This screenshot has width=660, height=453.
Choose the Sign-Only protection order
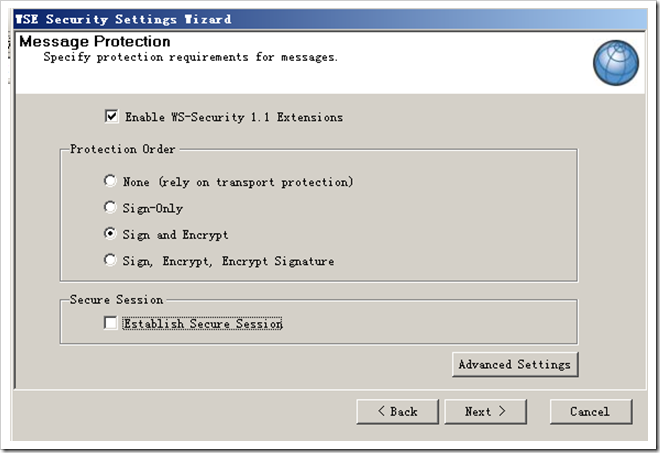click(x=110, y=208)
